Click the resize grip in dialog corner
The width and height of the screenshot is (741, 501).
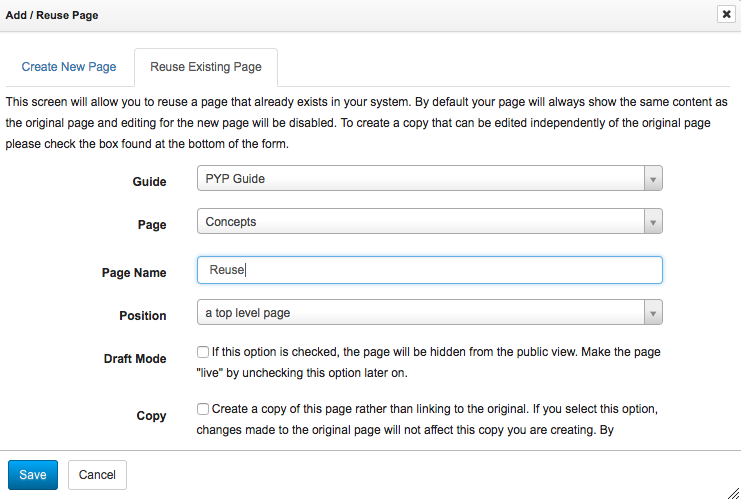point(732,492)
